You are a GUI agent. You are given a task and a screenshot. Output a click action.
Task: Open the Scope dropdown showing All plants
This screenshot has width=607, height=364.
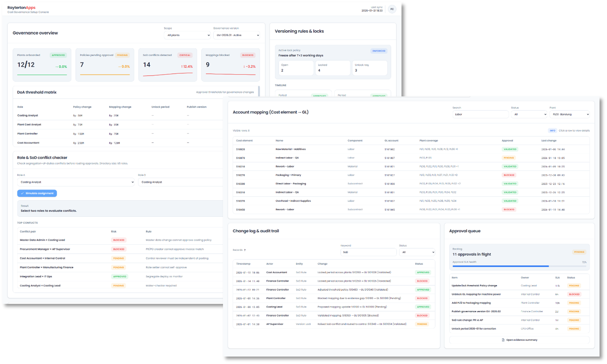point(187,35)
